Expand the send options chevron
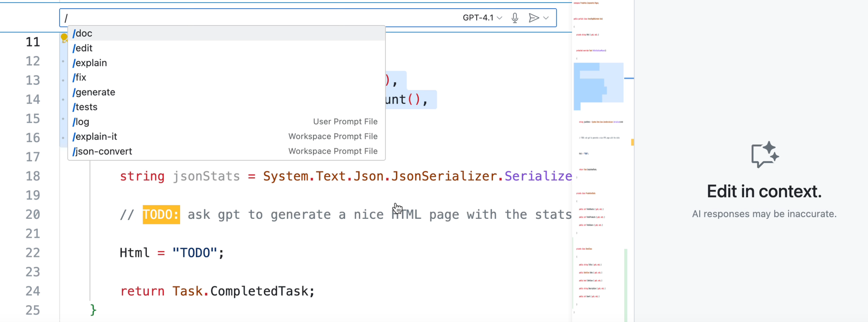Image resolution: width=868 pixels, height=322 pixels. 546,18
